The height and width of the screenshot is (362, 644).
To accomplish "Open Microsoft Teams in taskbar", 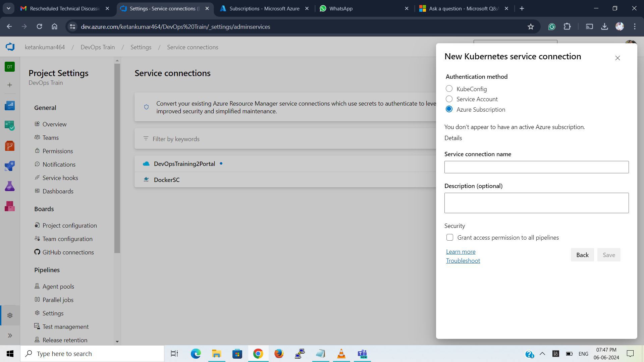I will 362,354.
